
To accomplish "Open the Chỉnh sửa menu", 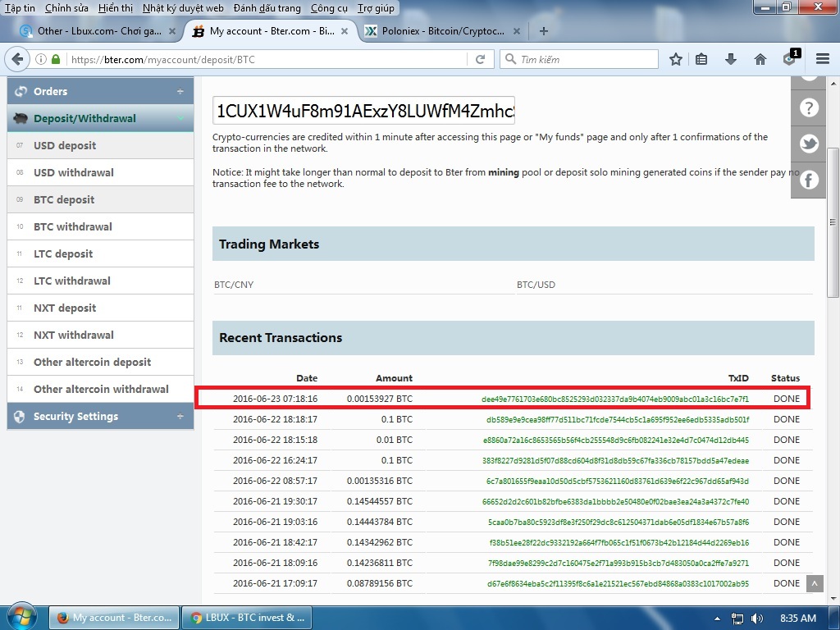I will tap(66, 8).
